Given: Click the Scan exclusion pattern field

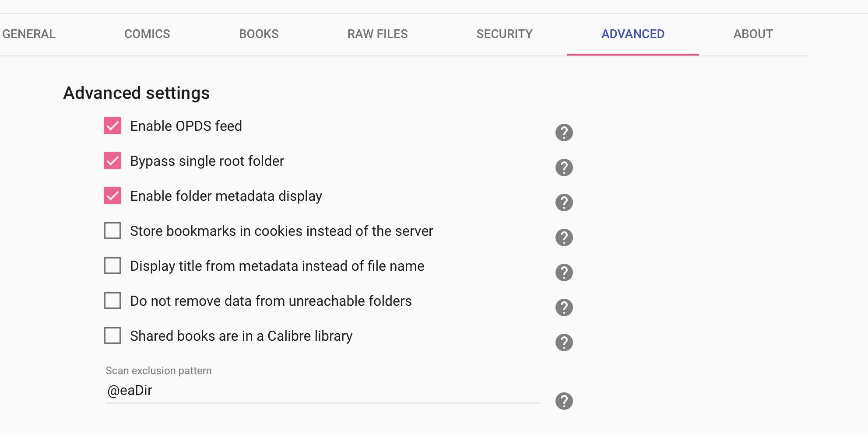Looking at the screenshot, I should tap(322, 391).
